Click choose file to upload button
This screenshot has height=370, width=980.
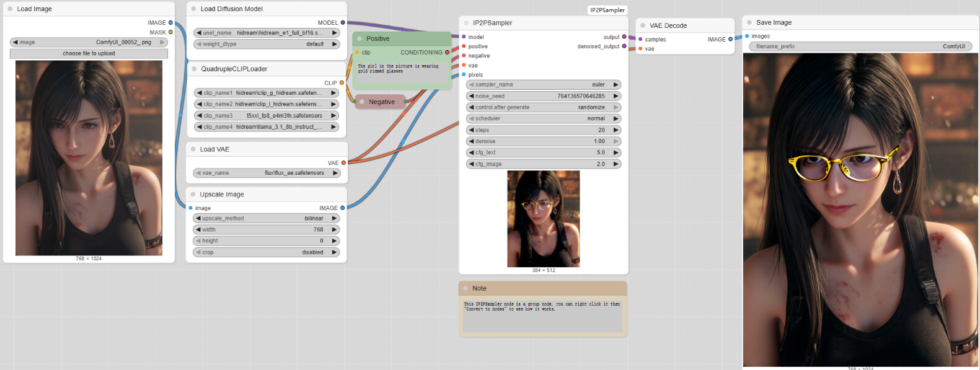[89, 53]
